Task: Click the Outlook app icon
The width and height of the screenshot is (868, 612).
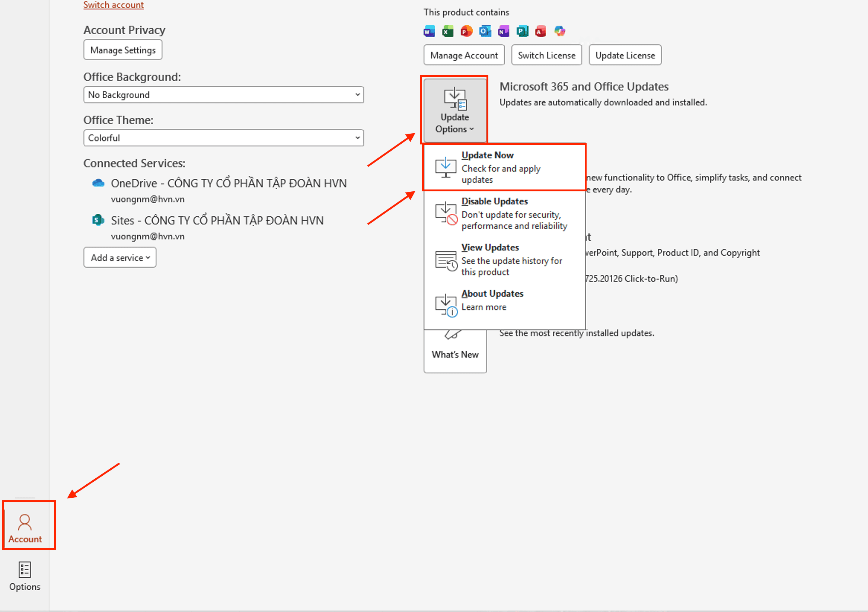Action: click(485, 31)
